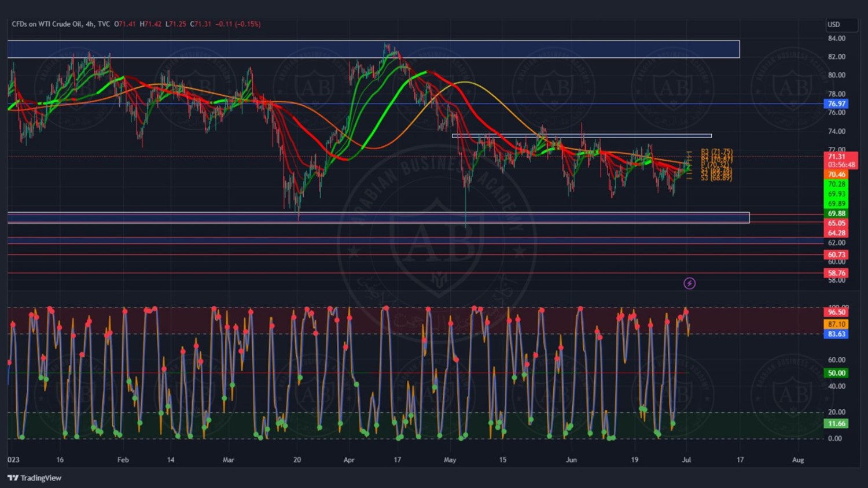The image size is (868, 488).
Task: Click the TradingView logo
Action: (35, 478)
